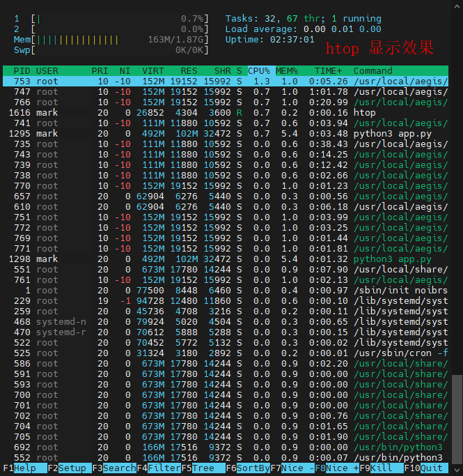Screen dimensions: 463x476
Task: Select the systemd-n user row PID 468
Action: click(226, 322)
